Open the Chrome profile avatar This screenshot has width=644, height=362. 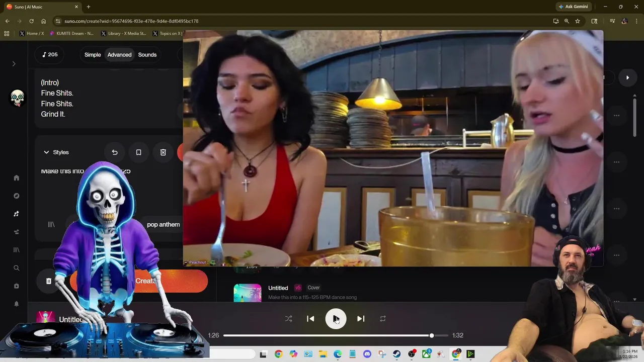(624, 21)
